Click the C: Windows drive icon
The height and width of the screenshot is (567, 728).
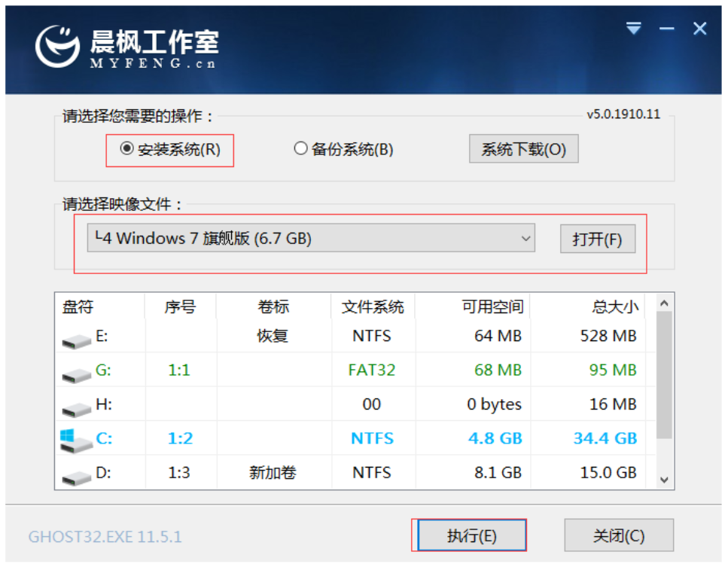click(76, 441)
